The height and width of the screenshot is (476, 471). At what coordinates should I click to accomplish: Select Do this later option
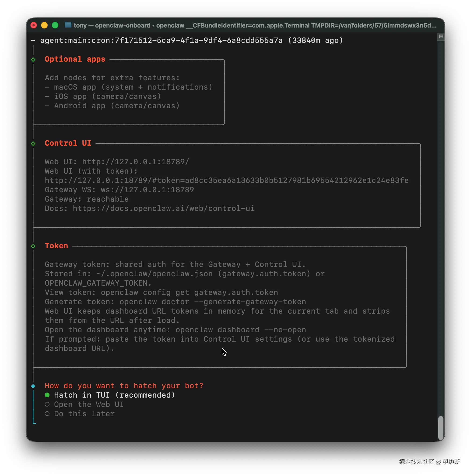point(84,414)
